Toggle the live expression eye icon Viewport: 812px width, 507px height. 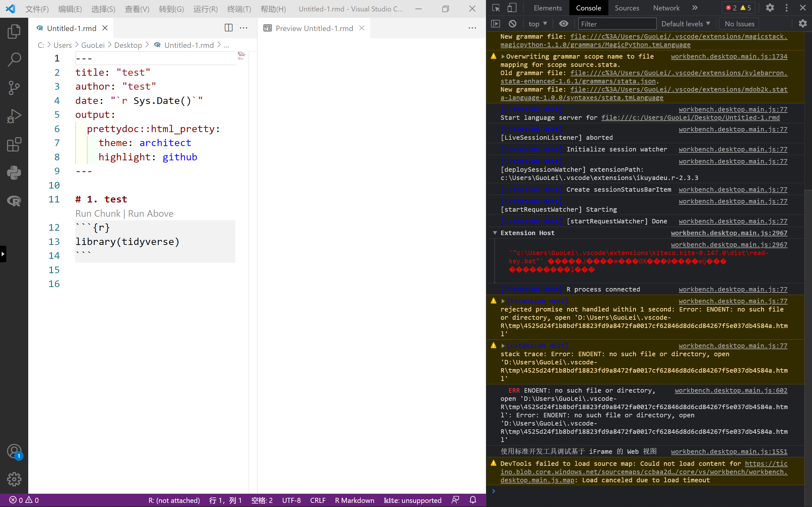coord(563,23)
